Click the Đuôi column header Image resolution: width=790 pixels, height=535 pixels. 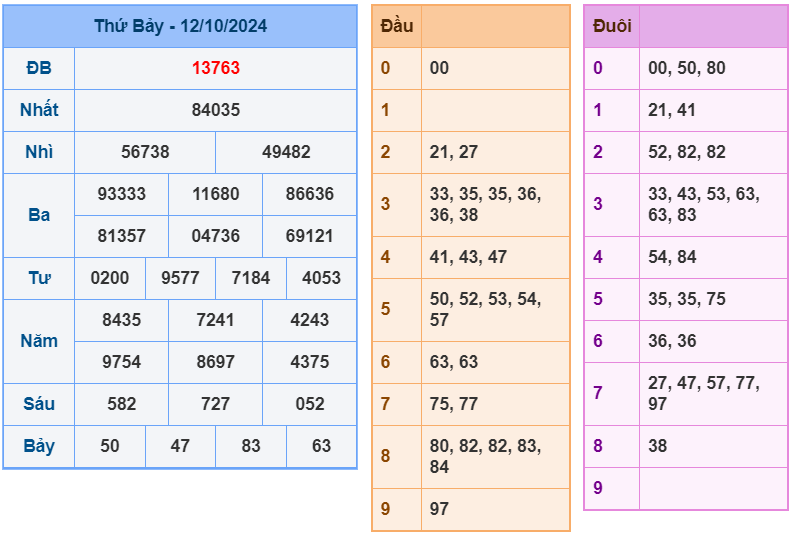pos(611,26)
